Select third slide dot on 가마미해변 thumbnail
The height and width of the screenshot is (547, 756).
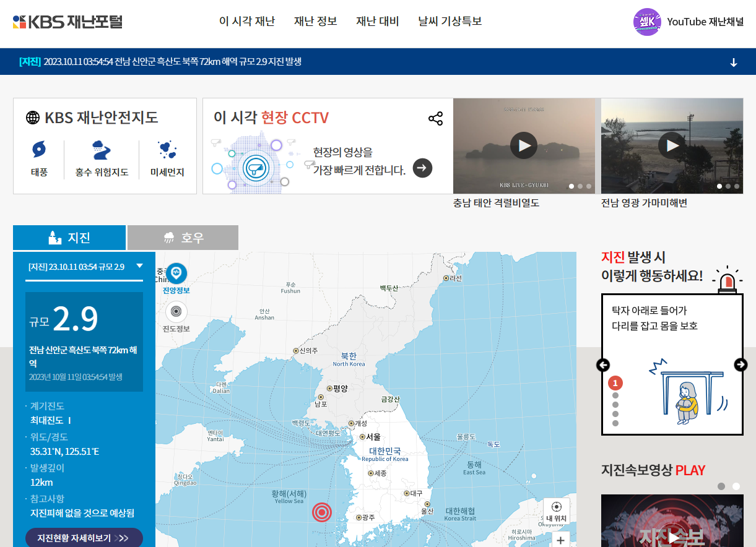(737, 186)
